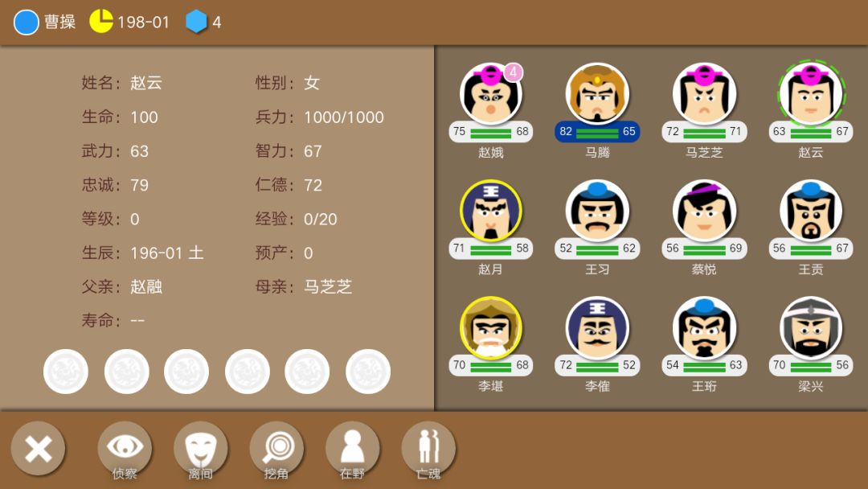Select character portrait 王贡
The image size is (868, 489).
(x=811, y=211)
